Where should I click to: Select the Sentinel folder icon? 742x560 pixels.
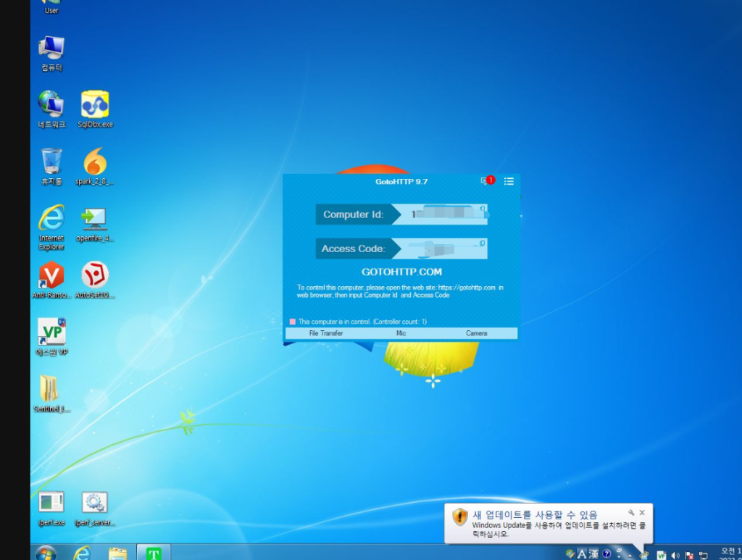tap(51, 393)
